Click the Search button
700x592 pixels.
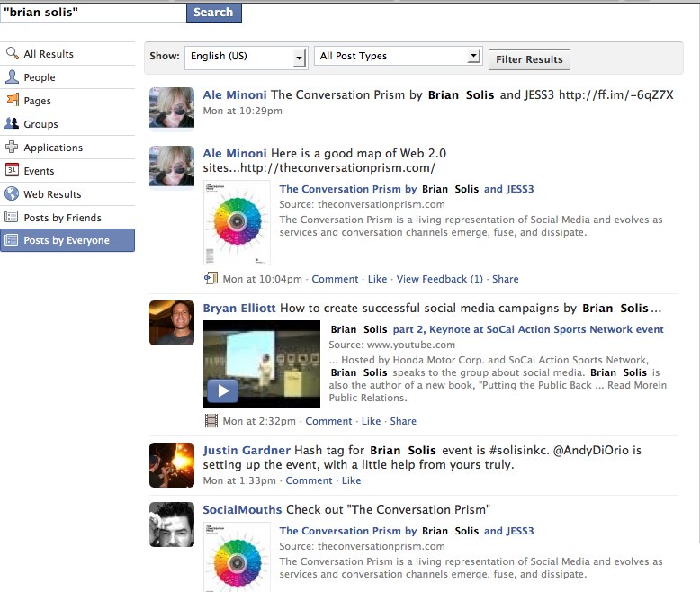pos(214,13)
